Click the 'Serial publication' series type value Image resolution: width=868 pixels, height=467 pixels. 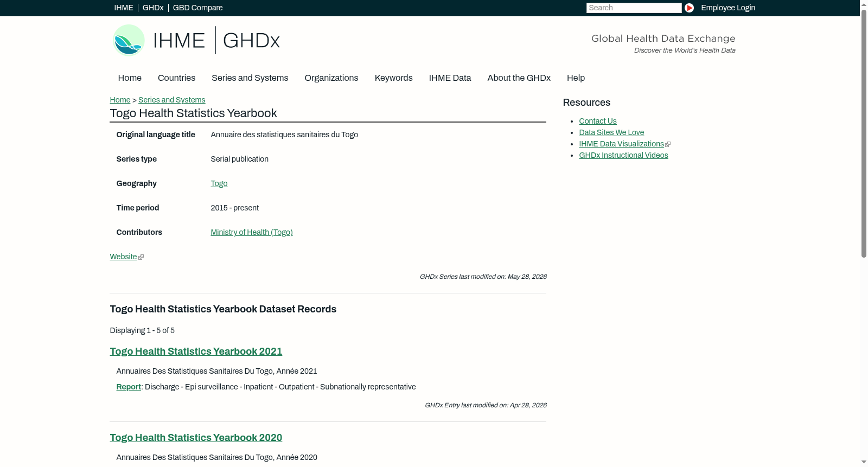pos(239,159)
